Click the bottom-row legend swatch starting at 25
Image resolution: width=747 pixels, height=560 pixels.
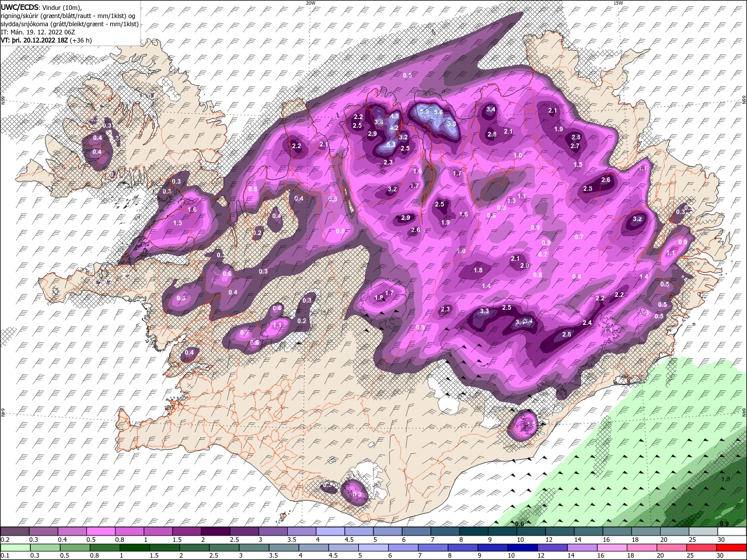[x=702, y=547]
